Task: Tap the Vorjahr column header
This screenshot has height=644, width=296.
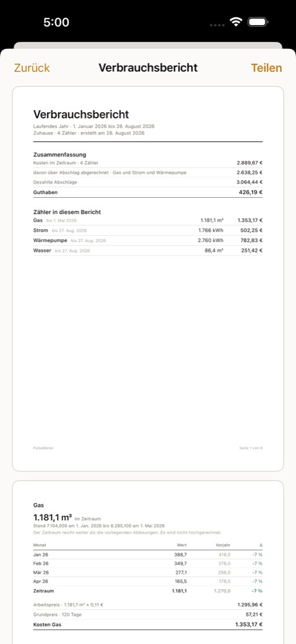Action: point(223,545)
